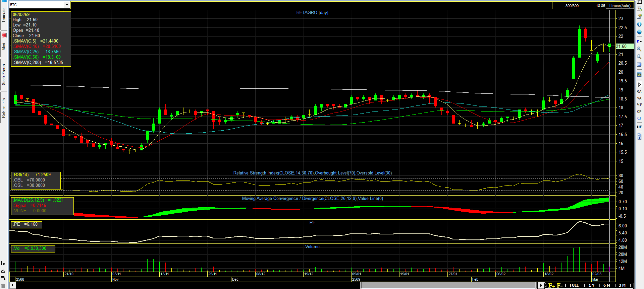Click the SMAV(C,10) legend line
Screen dimensions: 644x289
[37, 47]
